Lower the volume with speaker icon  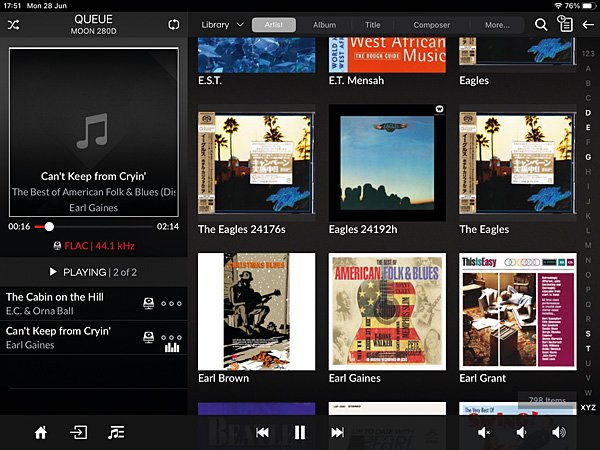(x=521, y=433)
